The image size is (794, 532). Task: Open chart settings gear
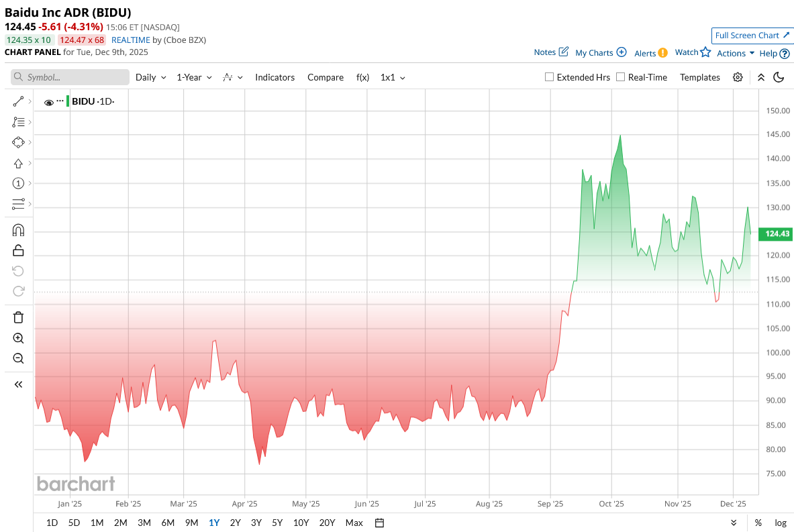pyautogui.click(x=738, y=77)
